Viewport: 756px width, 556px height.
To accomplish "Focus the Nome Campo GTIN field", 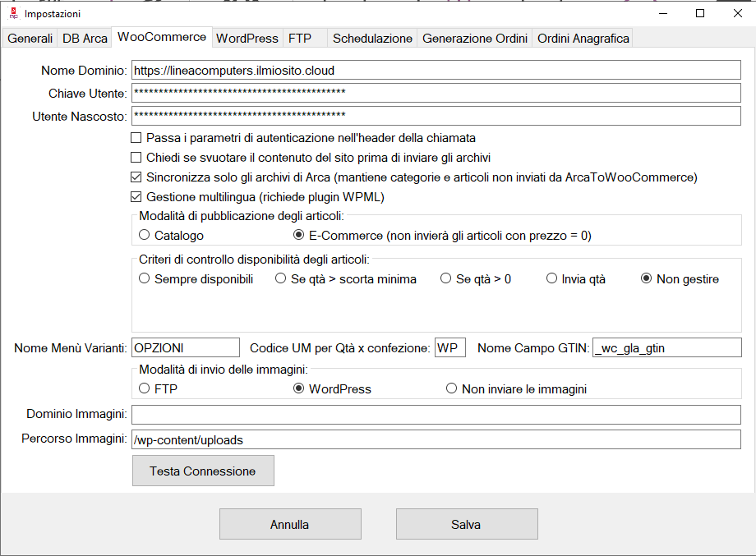I will point(666,348).
